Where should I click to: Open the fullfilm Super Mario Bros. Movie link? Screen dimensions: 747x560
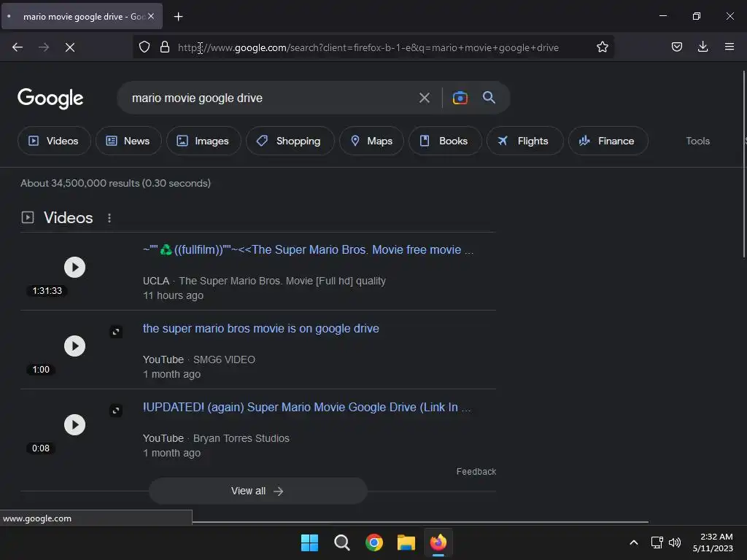point(308,249)
